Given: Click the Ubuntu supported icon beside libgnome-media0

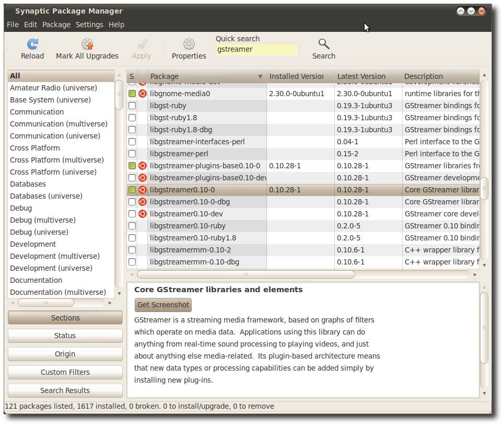Looking at the screenshot, I should tap(143, 94).
